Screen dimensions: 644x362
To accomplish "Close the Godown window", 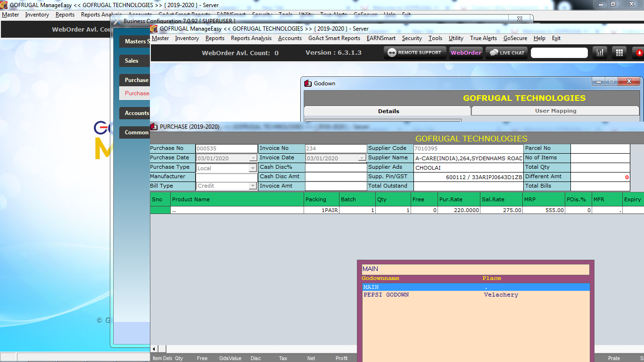I will pyautogui.click(x=629, y=82).
